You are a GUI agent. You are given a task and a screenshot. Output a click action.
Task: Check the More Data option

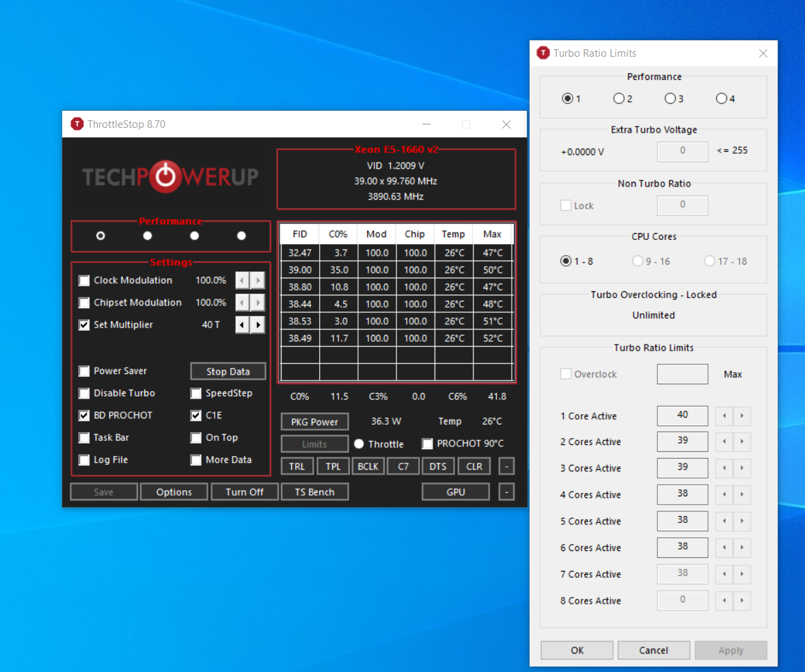pyautogui.click(x=195, y=460)
